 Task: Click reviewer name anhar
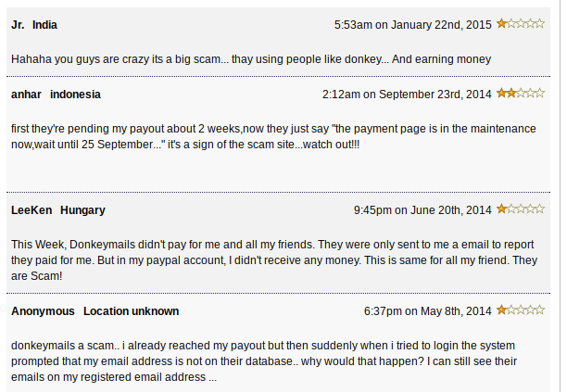pos(26,95)
